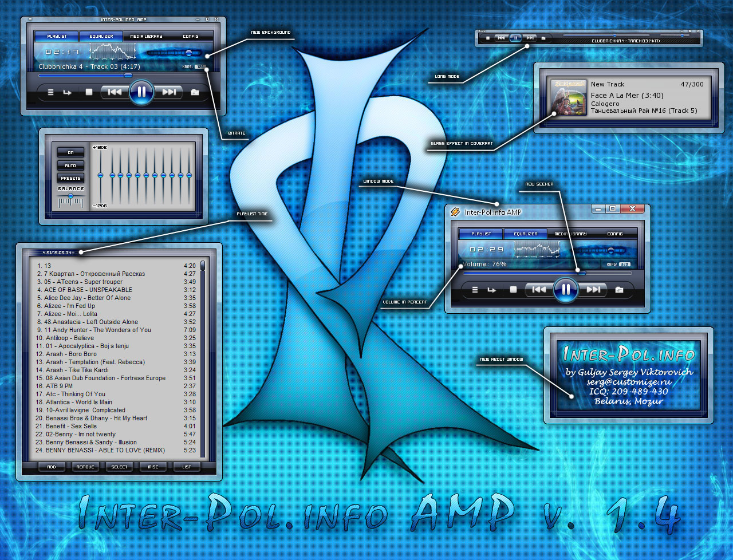Click repeat arrow icon in top-left main player
The image size is (733, 560).
(68, 92)
